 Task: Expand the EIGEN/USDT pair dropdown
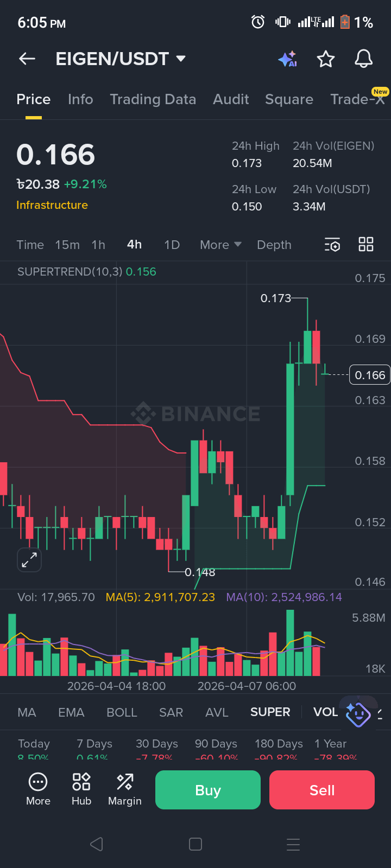[181, 59]
